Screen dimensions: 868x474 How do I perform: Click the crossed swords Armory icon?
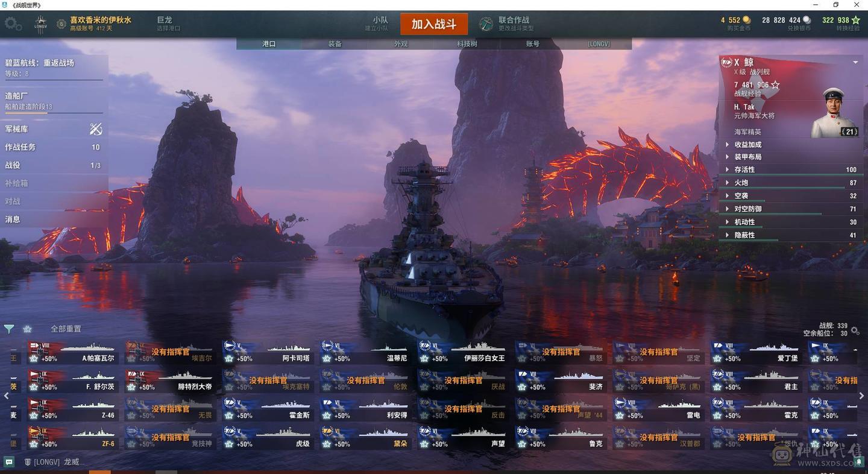click(x=96, y=129)
